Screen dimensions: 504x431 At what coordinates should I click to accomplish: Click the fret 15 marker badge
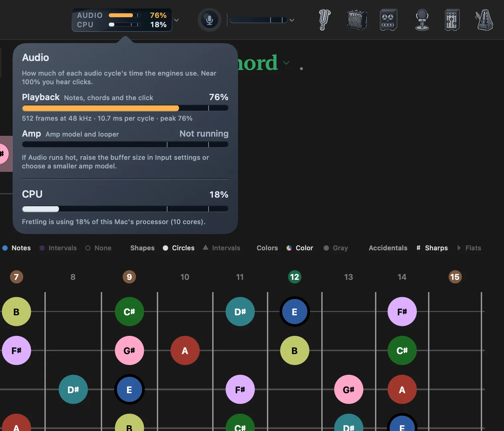pyautogui.click(x=455, y=277)
